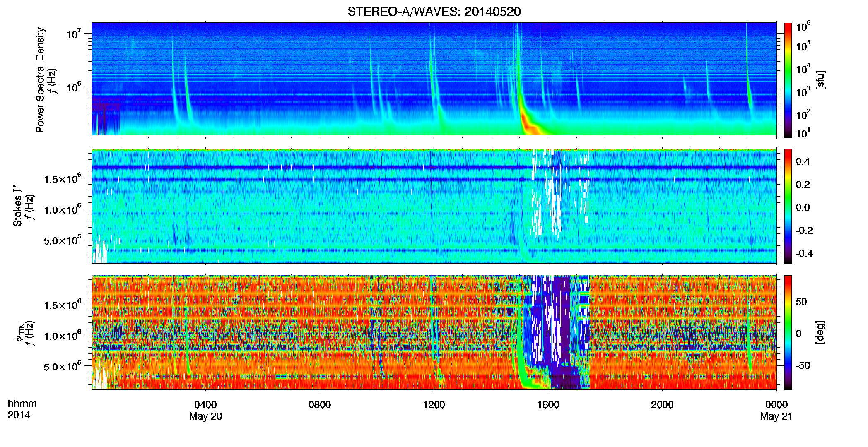This screenshot has height=447, width=868.
Task: Click the 0.4 value on the Stokes V color bar
Action: click(x=803, y=162)
